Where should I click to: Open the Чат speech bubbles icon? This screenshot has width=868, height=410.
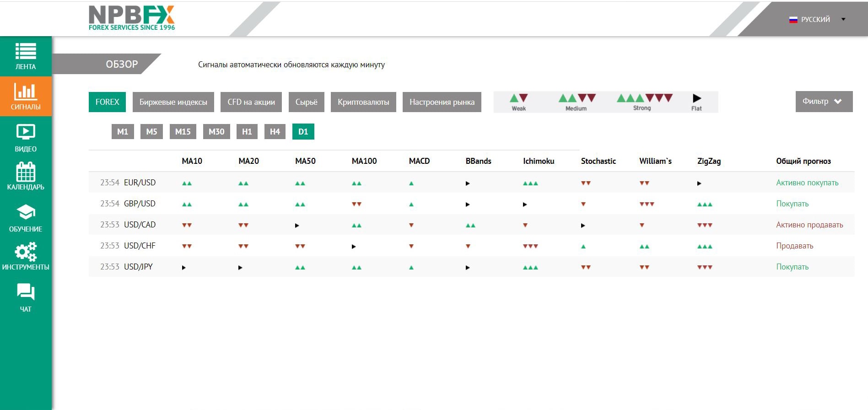point(26,292)
